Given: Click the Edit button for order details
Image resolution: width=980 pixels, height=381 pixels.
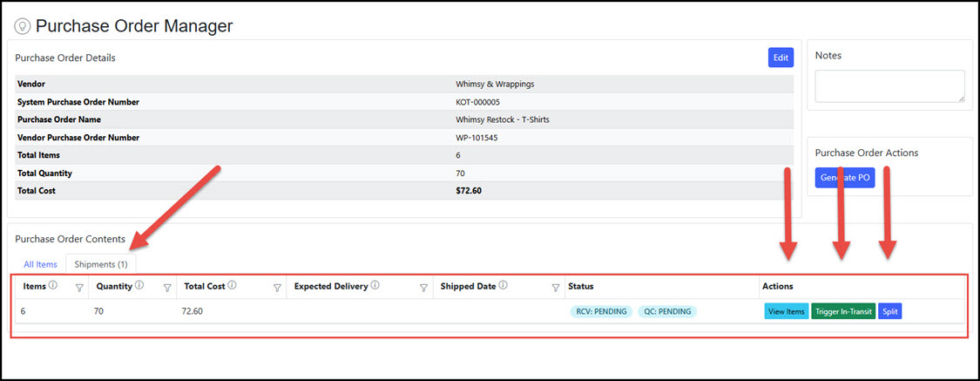Looking at the screenshot, I should [x=781, y=58].
